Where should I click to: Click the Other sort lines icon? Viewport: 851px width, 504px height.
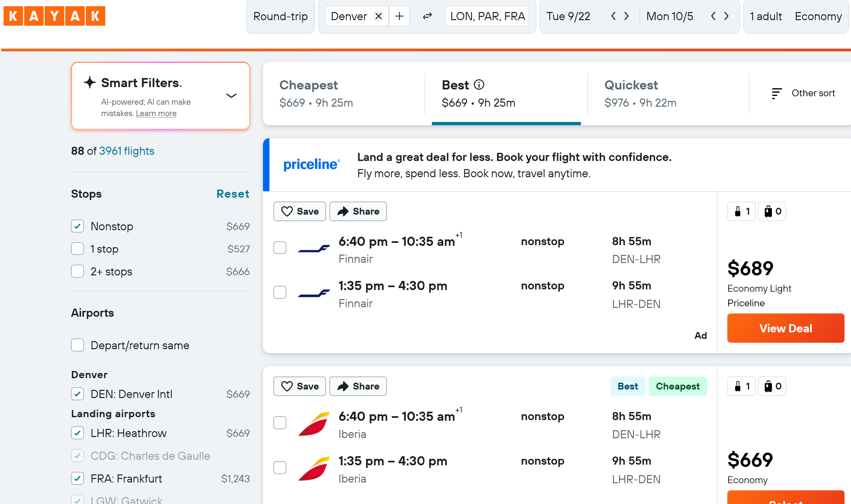click(776, 93)
